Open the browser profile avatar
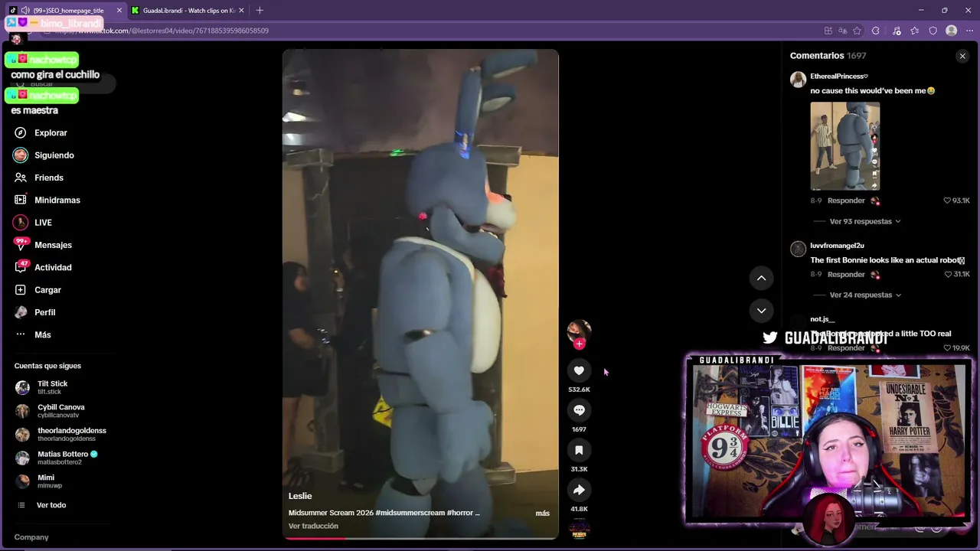This screenshot has height=551, width=980. coord(951,31)
